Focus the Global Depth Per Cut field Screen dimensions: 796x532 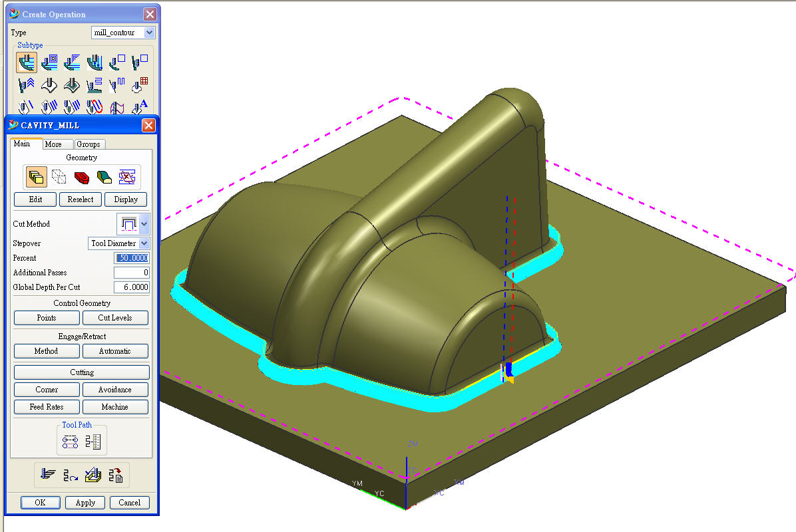point(132,287)
